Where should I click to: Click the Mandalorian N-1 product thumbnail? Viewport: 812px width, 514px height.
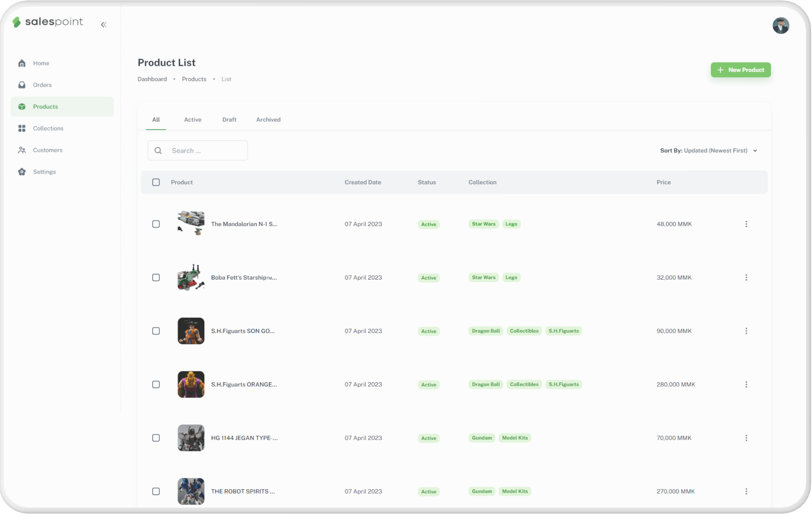coord(191,224)
